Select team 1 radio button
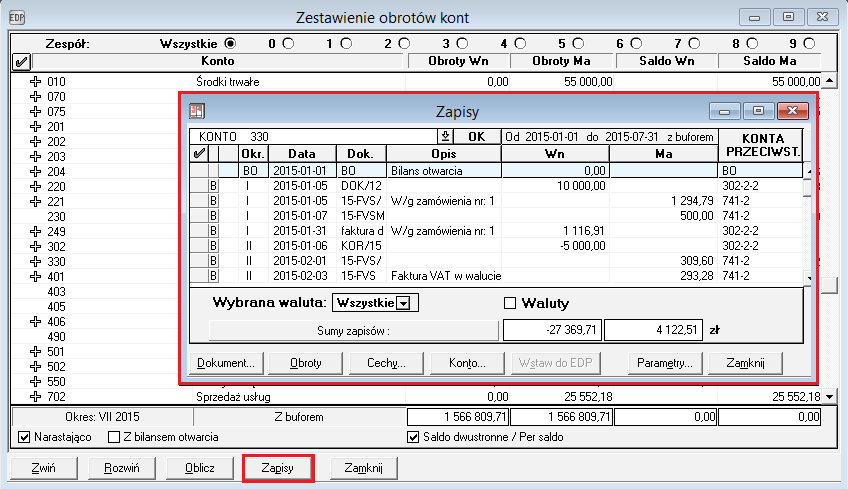Viewport: 848px width, 489px height. tap(346, 43)
